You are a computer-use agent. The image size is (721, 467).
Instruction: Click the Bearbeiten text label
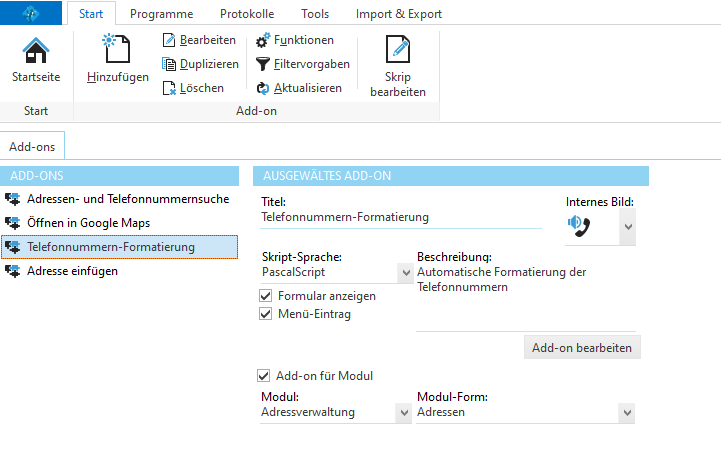coord(208,40)
